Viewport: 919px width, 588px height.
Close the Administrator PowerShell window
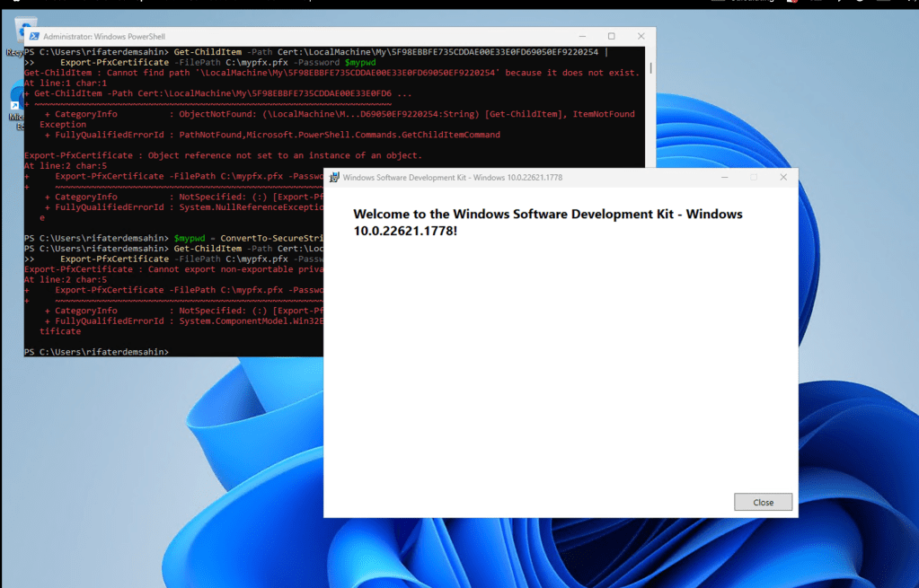click(x=641, y=36)
